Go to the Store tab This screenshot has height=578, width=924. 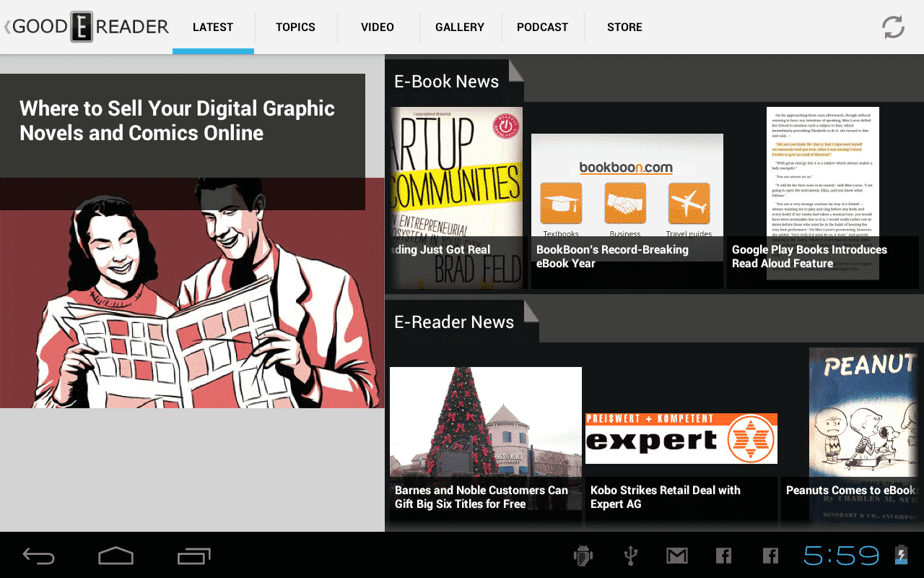(x=624, y=27)
